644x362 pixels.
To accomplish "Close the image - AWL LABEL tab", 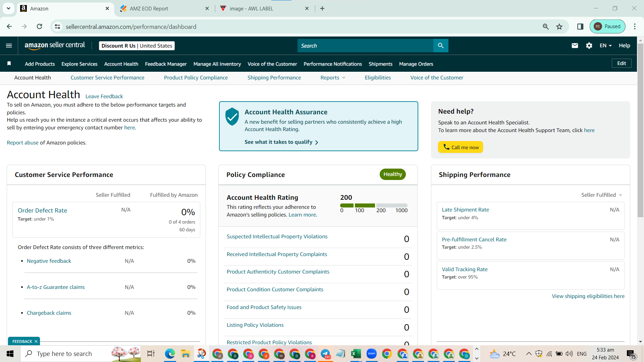I will pos(307,8).
